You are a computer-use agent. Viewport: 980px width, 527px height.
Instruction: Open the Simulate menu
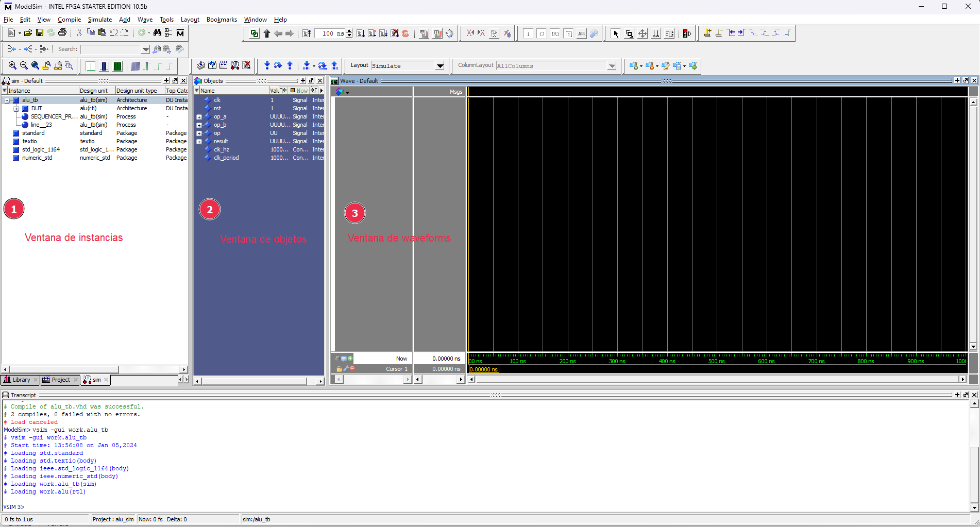99,20
